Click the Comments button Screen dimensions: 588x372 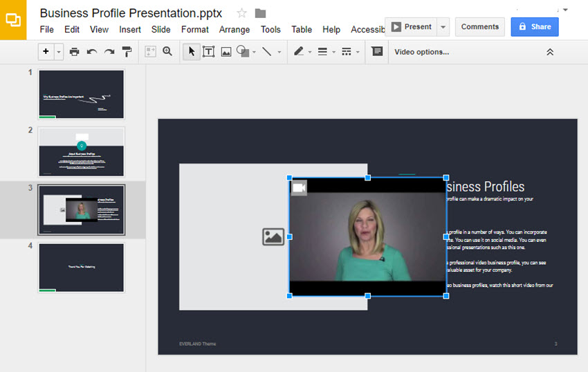479,27
